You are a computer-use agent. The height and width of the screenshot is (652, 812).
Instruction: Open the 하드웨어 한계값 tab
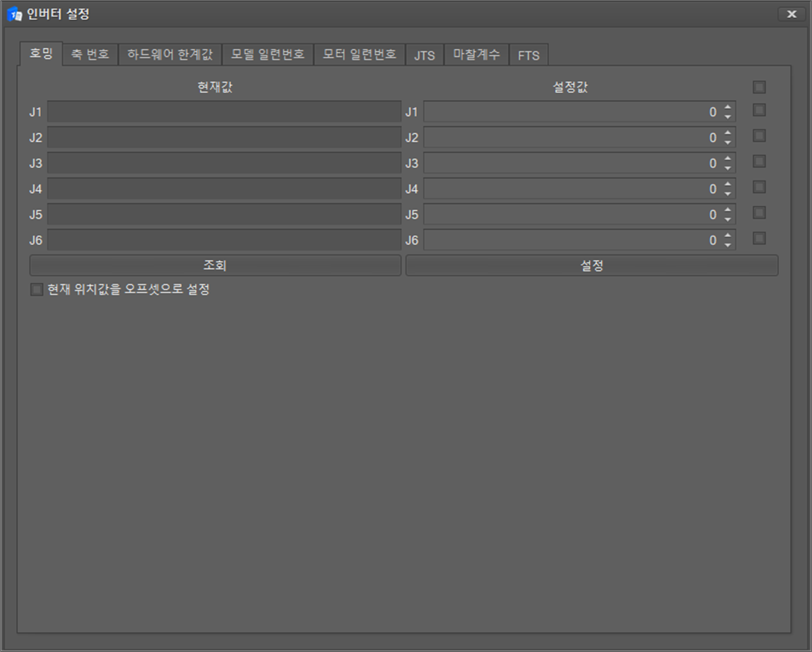click(x=170, y=54)
